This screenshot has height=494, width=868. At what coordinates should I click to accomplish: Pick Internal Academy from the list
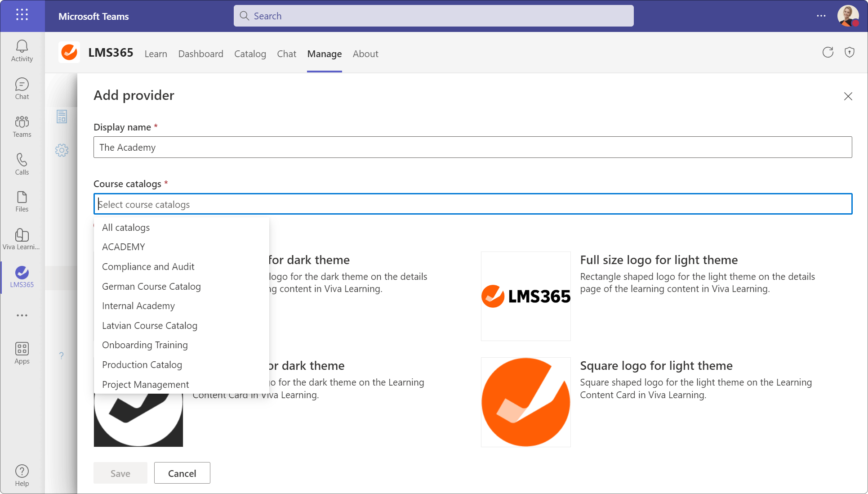click(x=182, y=306)
